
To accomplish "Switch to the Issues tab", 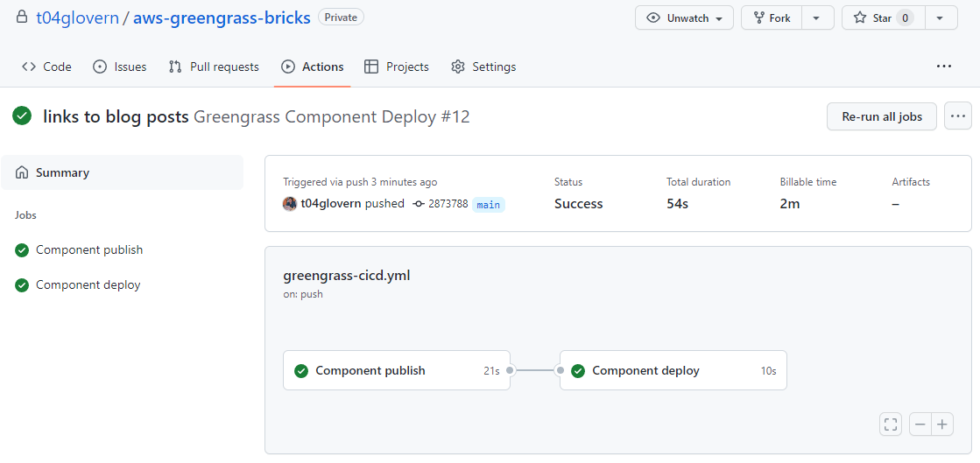I will point(120,67).
